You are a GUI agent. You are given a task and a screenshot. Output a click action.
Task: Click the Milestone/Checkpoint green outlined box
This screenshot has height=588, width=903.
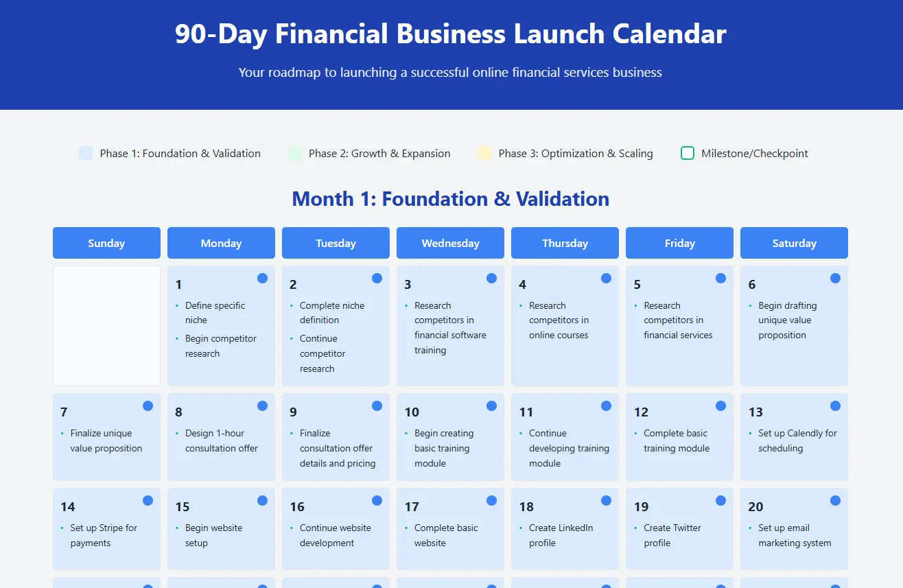(x=688, y=153)
